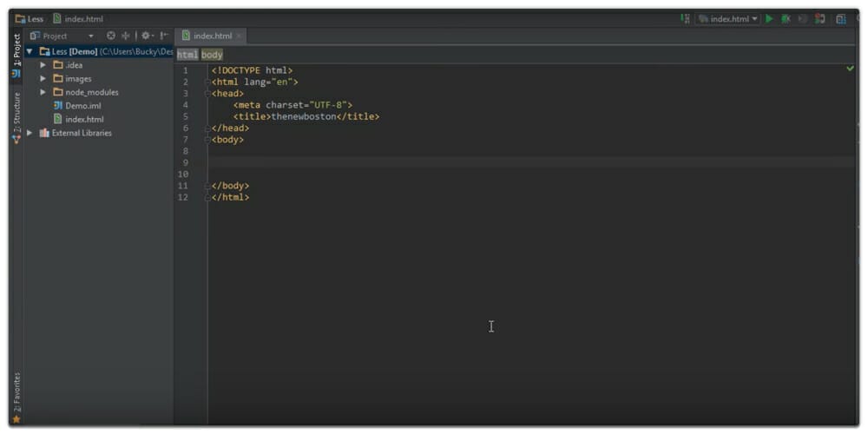868x434 pixels.
Task: Click the scroll from source target icon
Action: point(111,36)
